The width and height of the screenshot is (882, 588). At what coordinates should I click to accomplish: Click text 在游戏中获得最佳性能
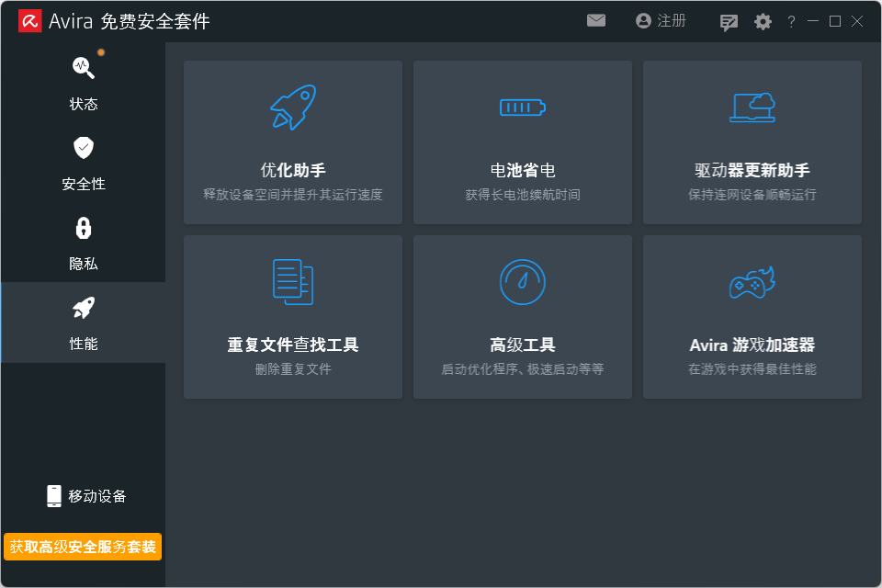[x=752, y=369]
